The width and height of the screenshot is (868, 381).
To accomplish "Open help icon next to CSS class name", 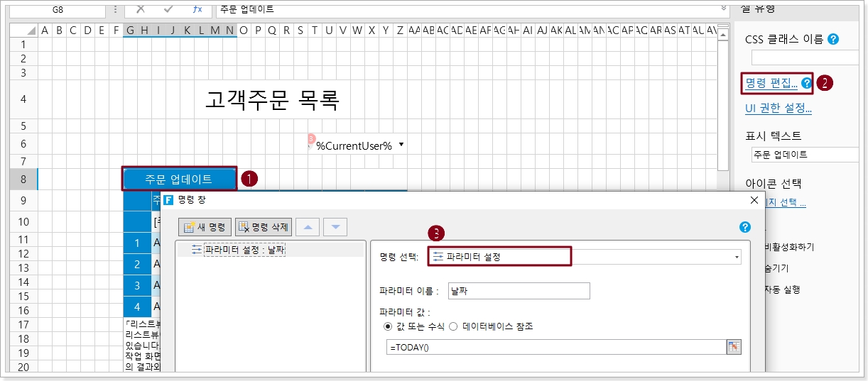I will (x=833, y=40).
